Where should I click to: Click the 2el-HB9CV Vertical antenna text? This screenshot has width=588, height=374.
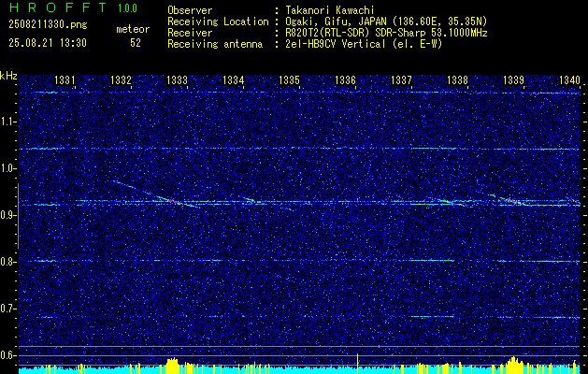[364, 44]
